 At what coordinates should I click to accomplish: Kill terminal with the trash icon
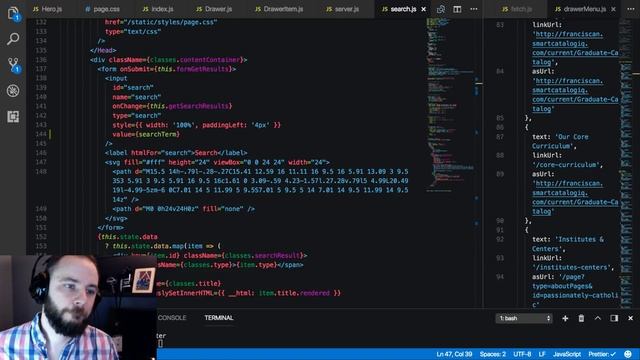point(581,318)
